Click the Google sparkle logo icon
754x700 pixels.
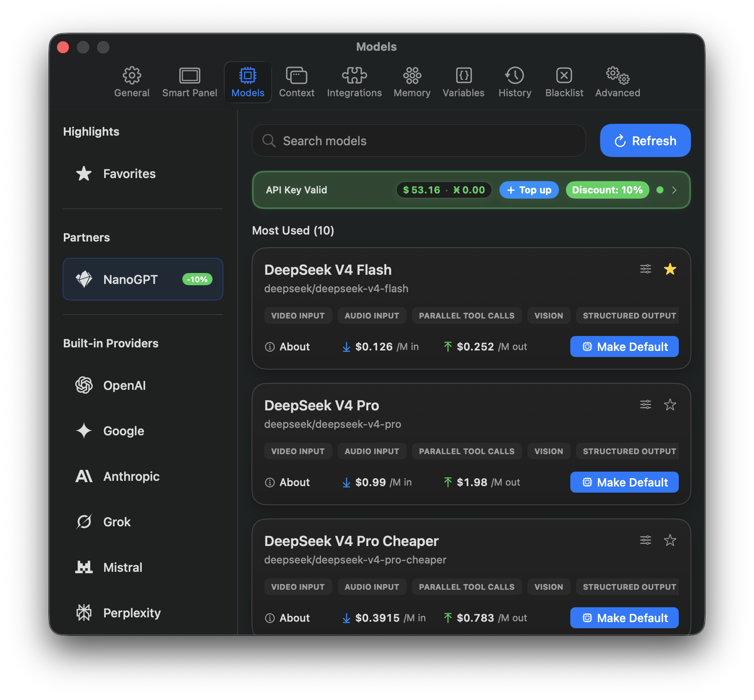[x=84, y=431]
